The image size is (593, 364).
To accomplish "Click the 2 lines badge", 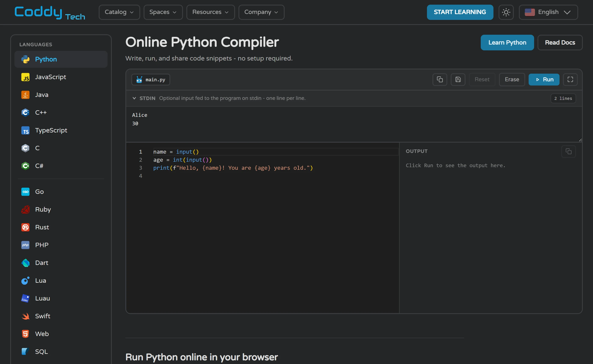I will (x=563, y=98).
